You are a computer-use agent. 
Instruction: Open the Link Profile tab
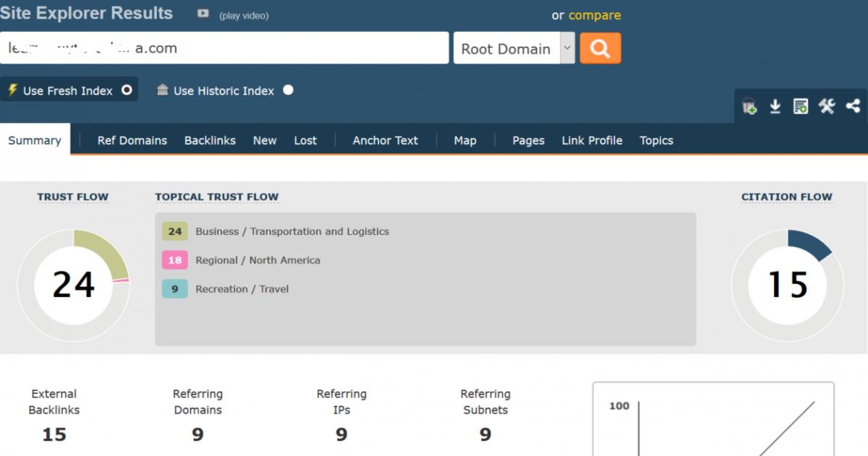point(592,140)
